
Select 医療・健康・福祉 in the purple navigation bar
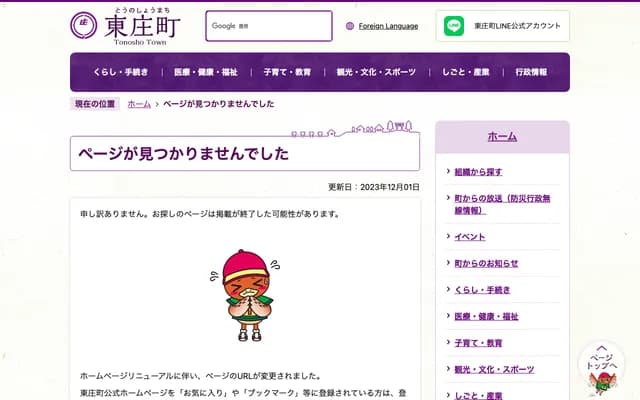coord(206,72)
